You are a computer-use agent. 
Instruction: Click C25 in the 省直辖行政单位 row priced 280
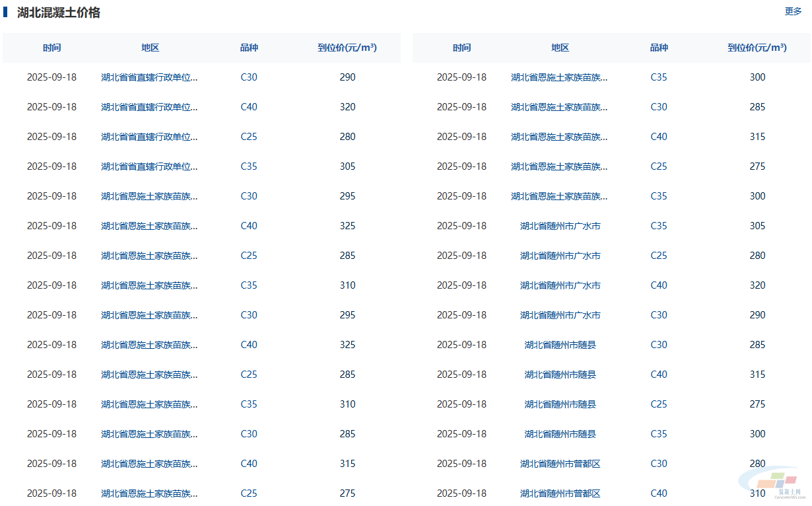tap(249, 137)
